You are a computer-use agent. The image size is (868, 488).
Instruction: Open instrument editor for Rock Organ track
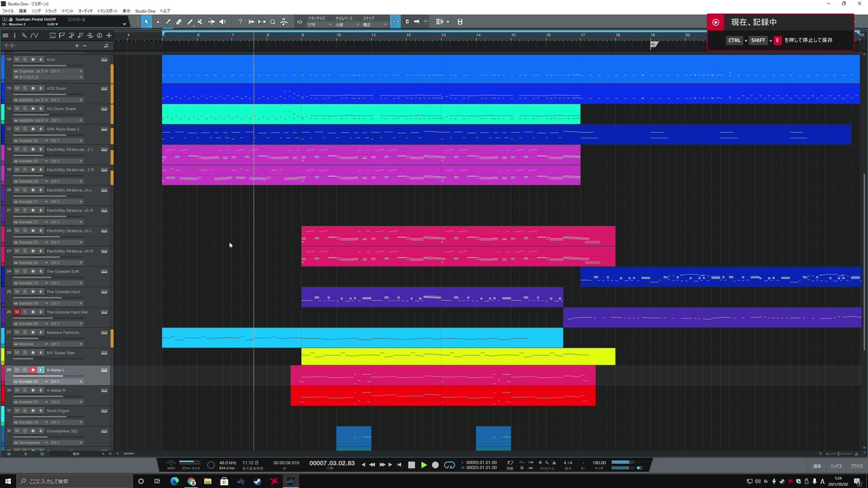104,411
